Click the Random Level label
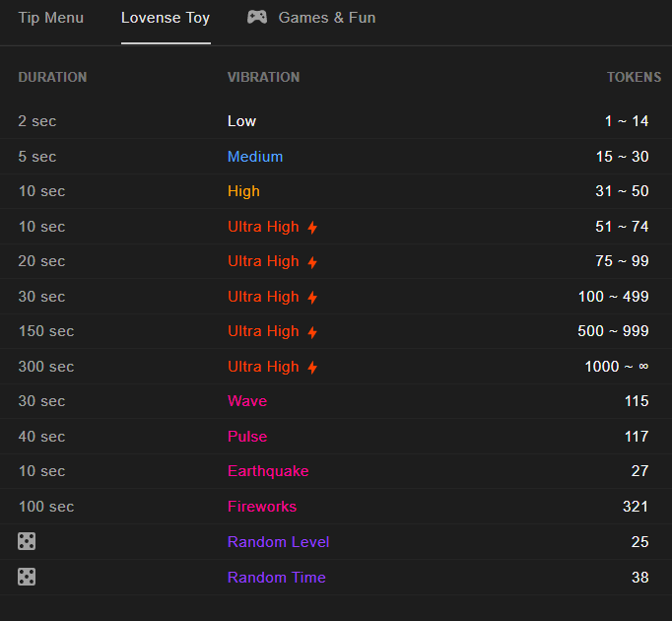The height and width of the screenshot is (621, 672). coord(278,542)
